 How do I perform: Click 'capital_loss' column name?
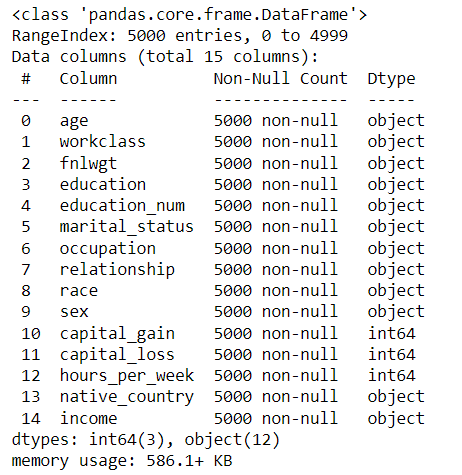[x=117, y=354]
